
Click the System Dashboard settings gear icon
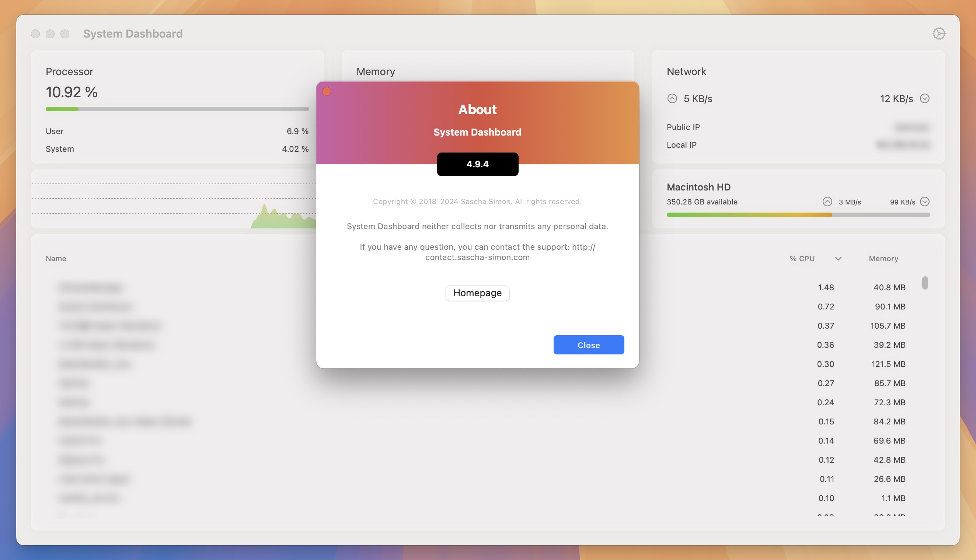(938, 32)
